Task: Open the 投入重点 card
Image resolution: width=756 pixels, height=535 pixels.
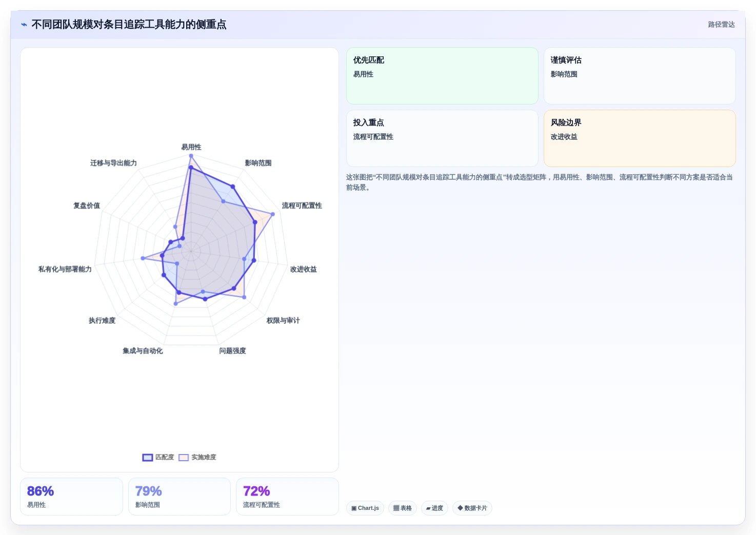Action: [x=442, y=138]
